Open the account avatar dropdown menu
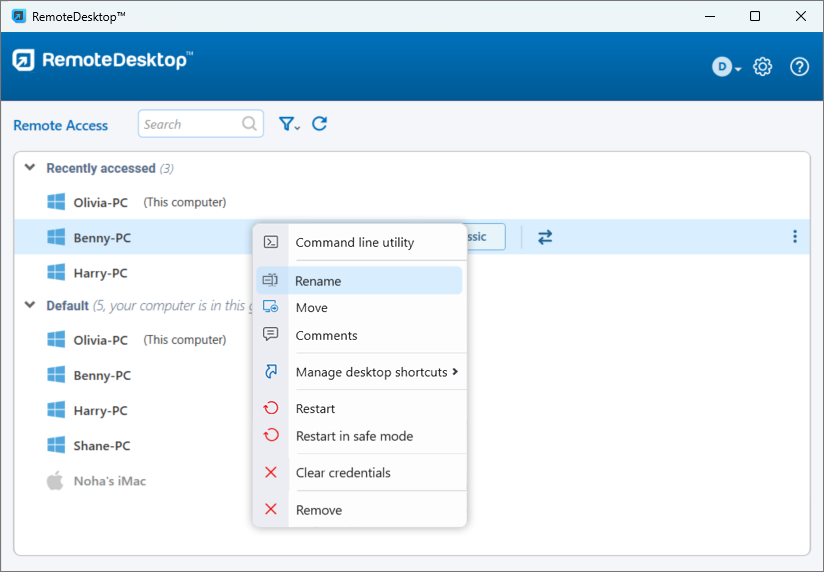 click(726, 67)
